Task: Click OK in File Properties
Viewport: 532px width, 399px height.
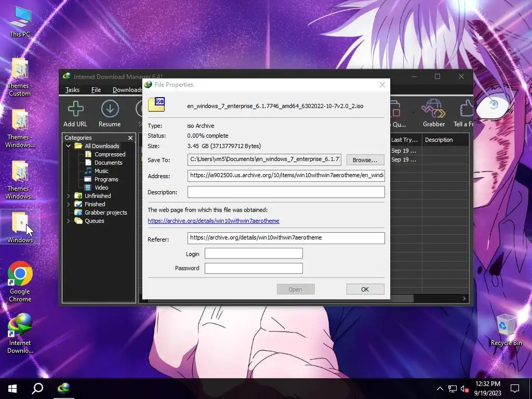Action: 365,289
